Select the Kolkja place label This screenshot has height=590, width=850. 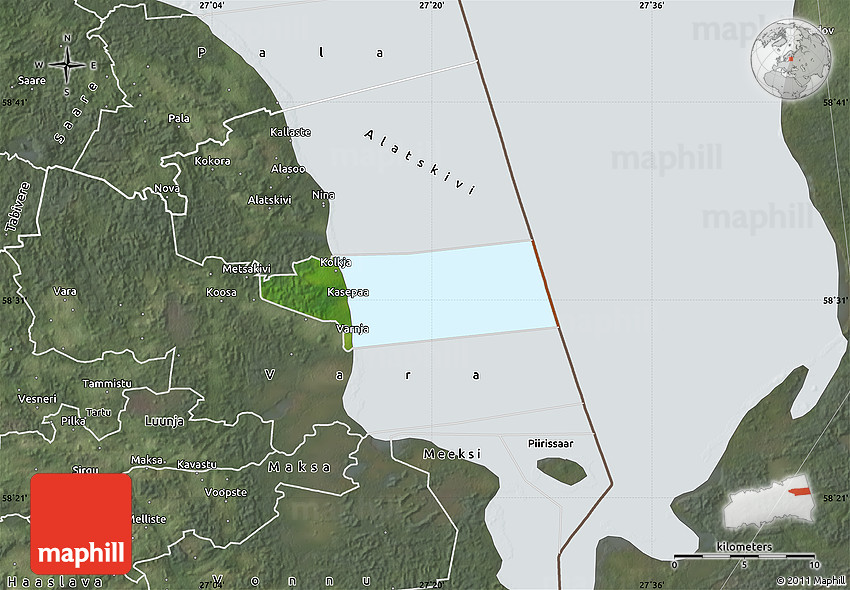[333, 262]
